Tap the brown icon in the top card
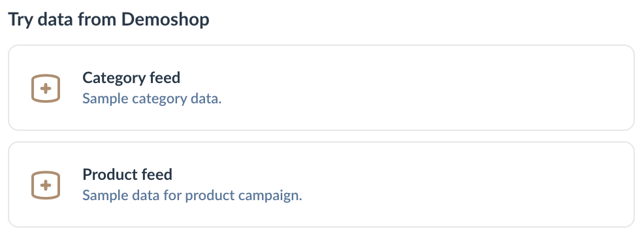This screenshot has height=242, width=644. coord(46,88)
